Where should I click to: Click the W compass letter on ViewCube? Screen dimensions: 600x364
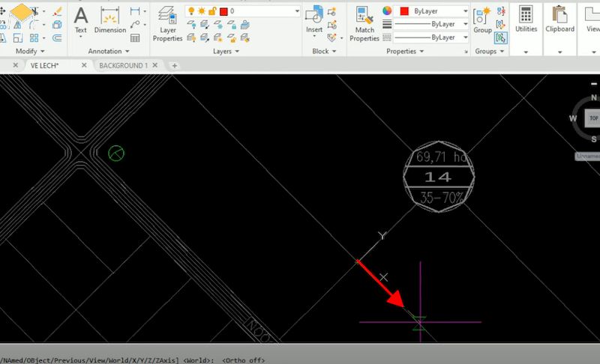click(x=573, y=118)
